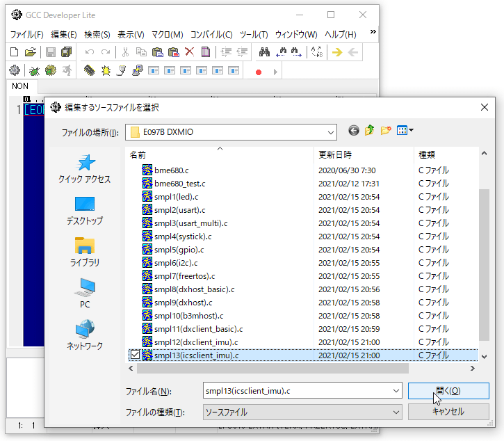The image size is (504, 441).
Task: Click the red record macro icon
Action: [x=259, y=72]
